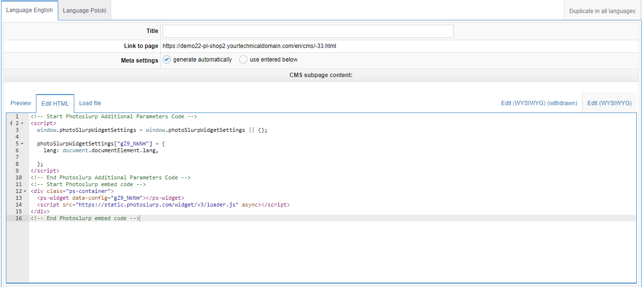
Task: Place cursor on 'End Photoslurp Additional Parameters Code' comment
Action: point(110,177)
